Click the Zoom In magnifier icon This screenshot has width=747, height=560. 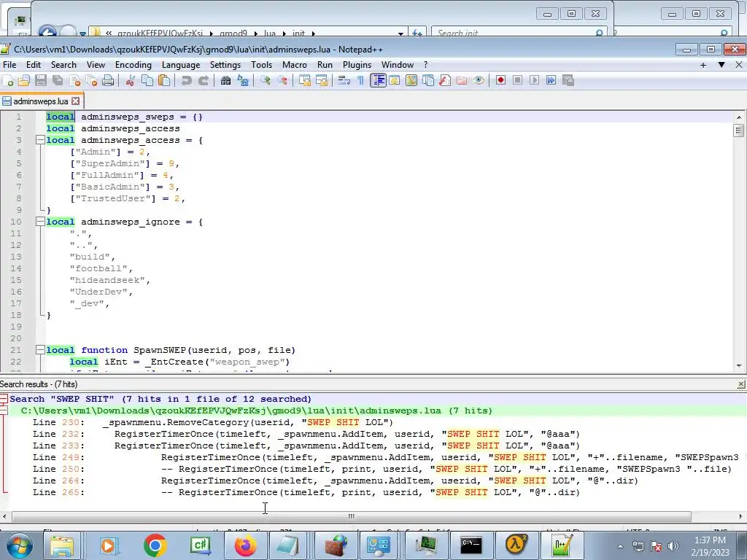point(266,80)
